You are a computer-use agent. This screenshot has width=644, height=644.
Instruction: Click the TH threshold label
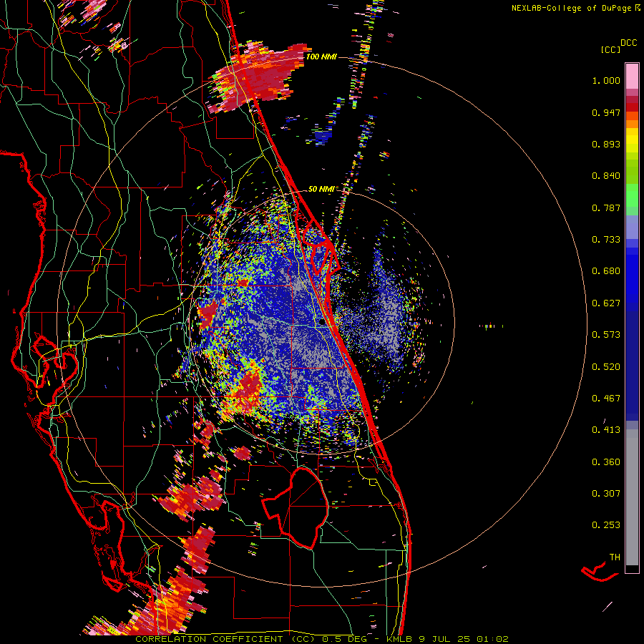click(x=615, y=557)
